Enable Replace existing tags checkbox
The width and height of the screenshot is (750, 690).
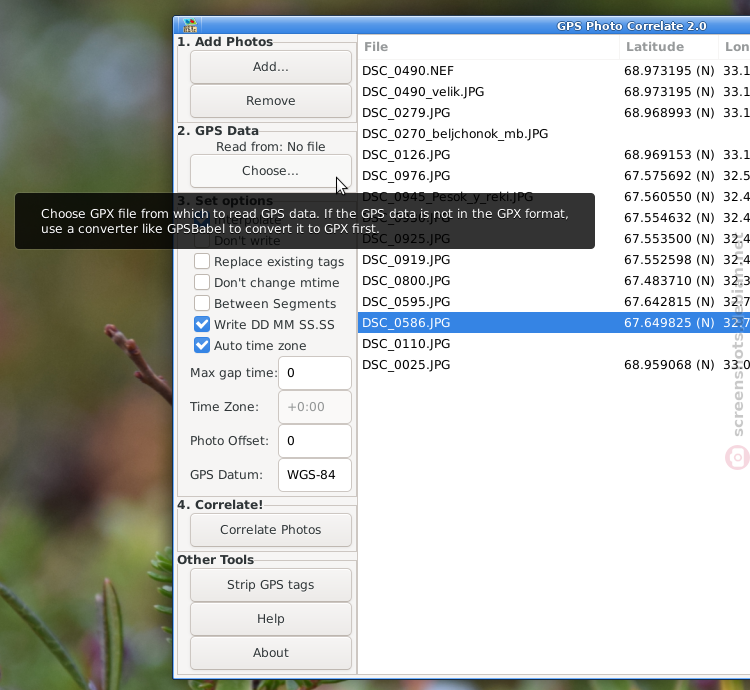click(202, 262)
